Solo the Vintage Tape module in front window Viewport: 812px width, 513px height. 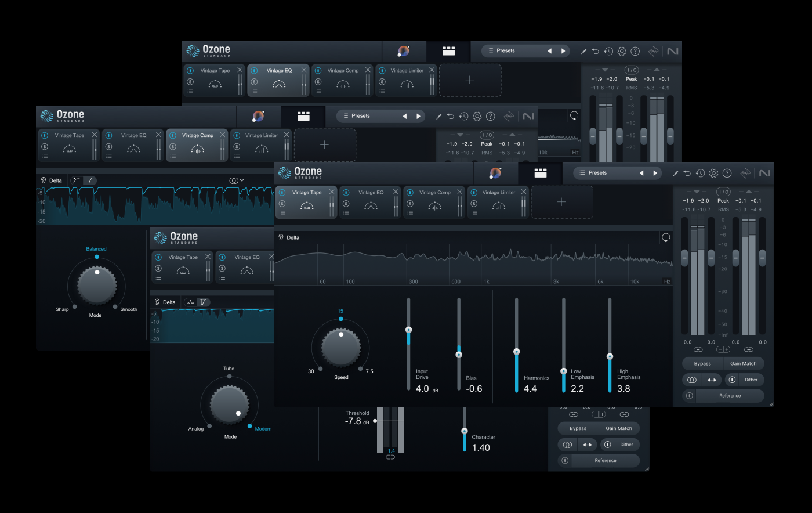(x=282, y=204)
